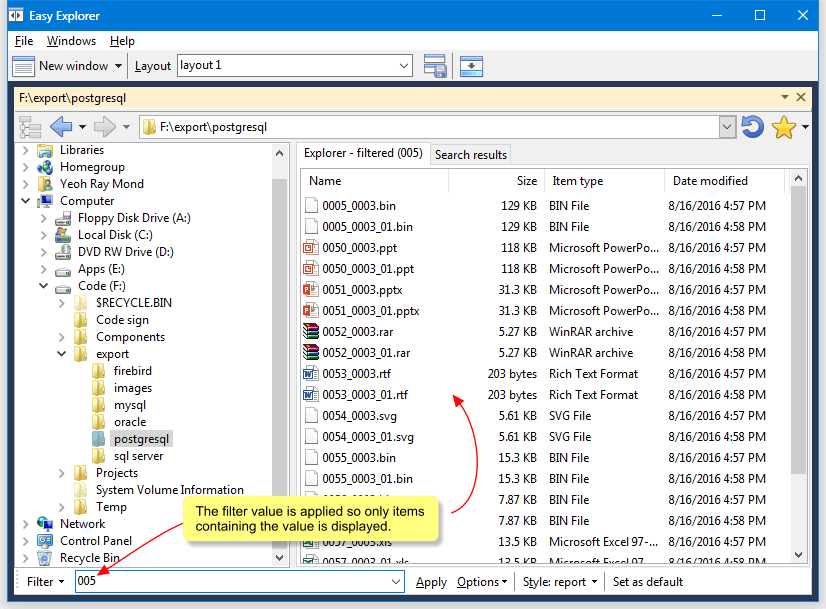Image resolution: width=826 pixels, height=609 pixels.
Task: Open the Help menu
Action: 122,41
